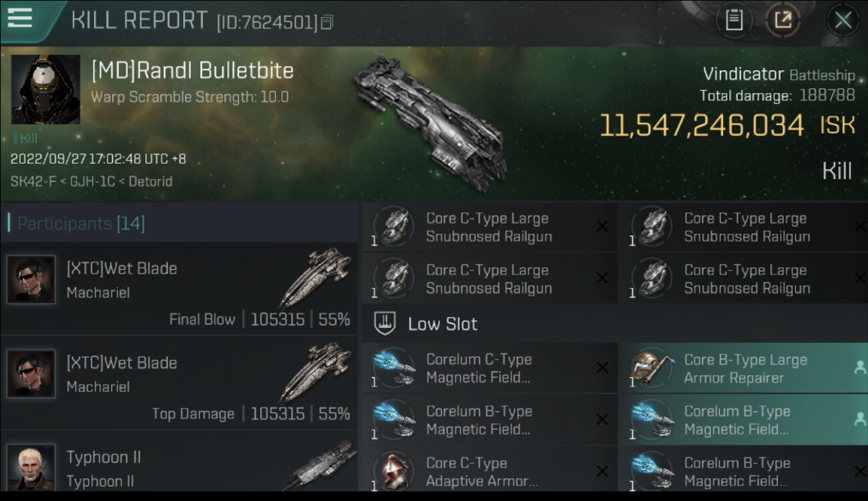
Task: Open the SK42-F < GJH-1C < Detorid location
Action: pyautogui.click(x=91, y=181)
